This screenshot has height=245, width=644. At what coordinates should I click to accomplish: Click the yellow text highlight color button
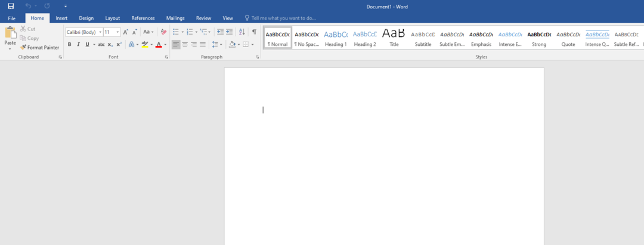(x=144, y=45)
